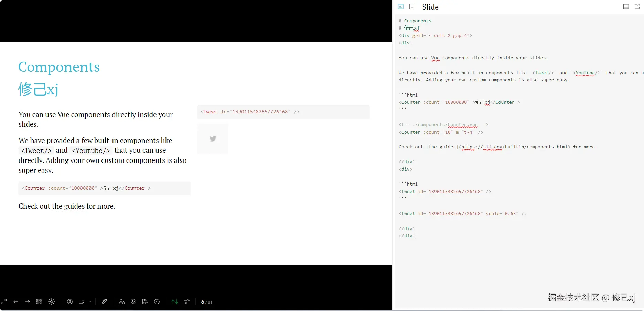Click the 'Components' slide heading
644x311 pixels.
click(59, 67)
